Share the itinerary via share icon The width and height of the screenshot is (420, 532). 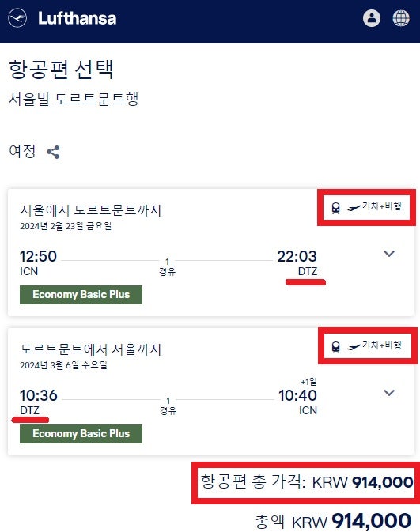(53, 152)
